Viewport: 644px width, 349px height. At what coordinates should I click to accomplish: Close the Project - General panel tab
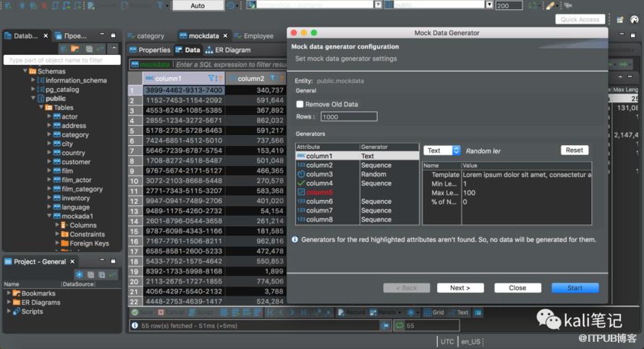pyautogui.click(x=71, y=262)
